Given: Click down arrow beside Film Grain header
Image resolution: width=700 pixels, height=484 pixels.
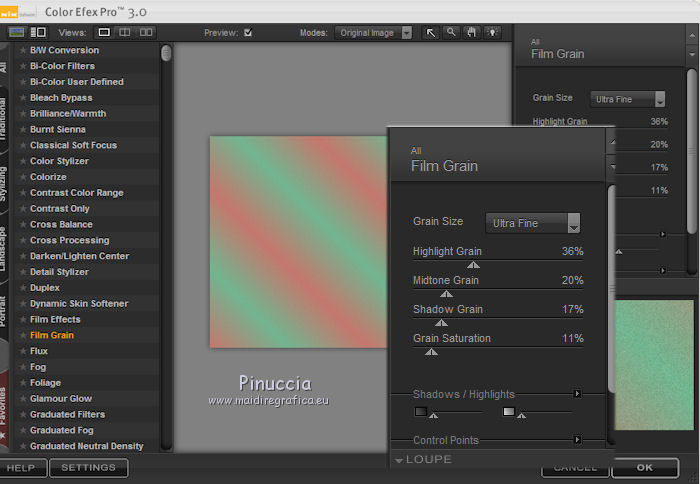Looking at the screenshot, I should (x=692, y=54).
